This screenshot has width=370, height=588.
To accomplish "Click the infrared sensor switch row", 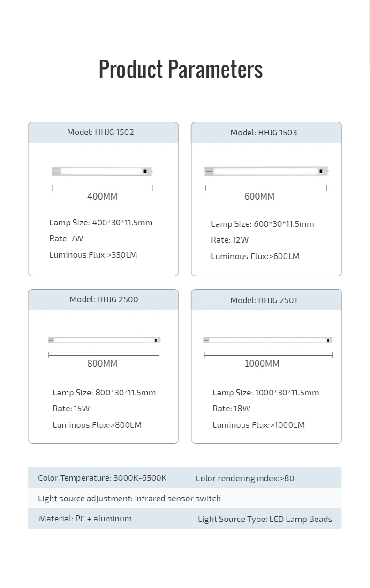I will pos(129,499).
